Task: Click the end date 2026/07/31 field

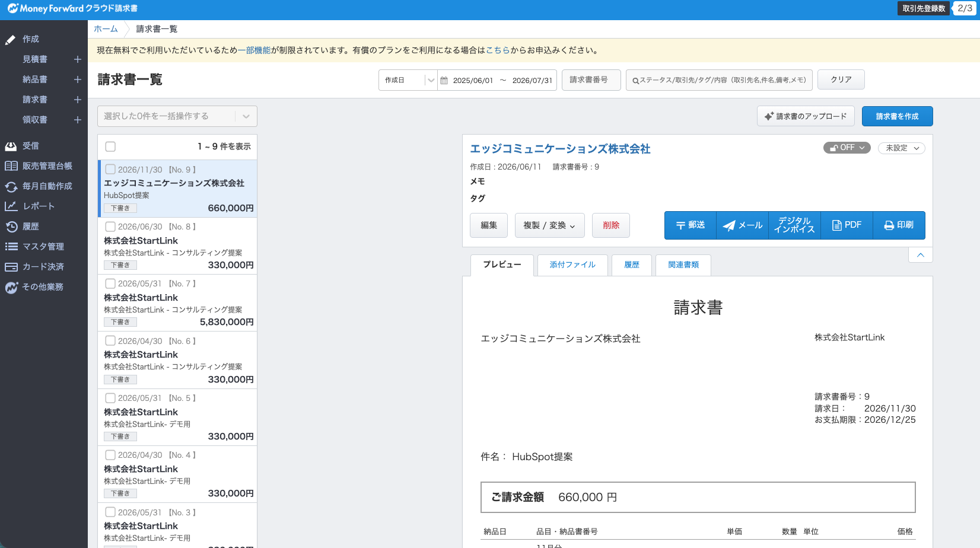Action: [x=532, y=81]
